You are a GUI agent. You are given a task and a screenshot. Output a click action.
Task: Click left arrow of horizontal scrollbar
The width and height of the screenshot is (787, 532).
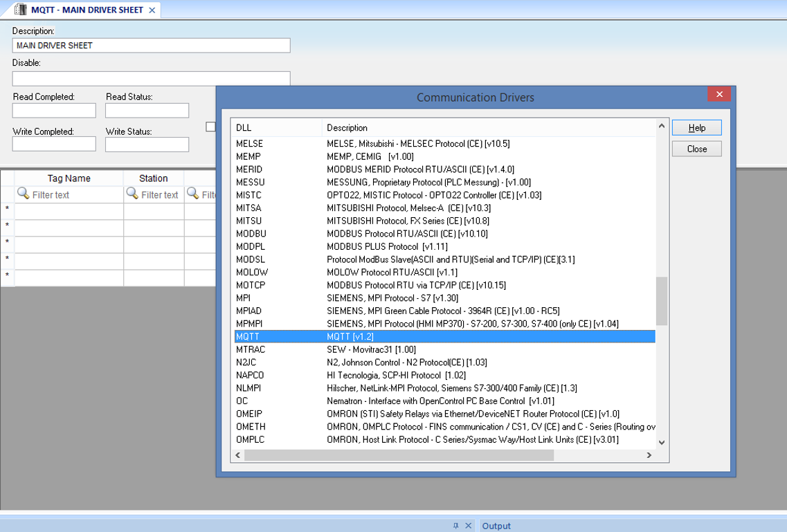point(238,455)
